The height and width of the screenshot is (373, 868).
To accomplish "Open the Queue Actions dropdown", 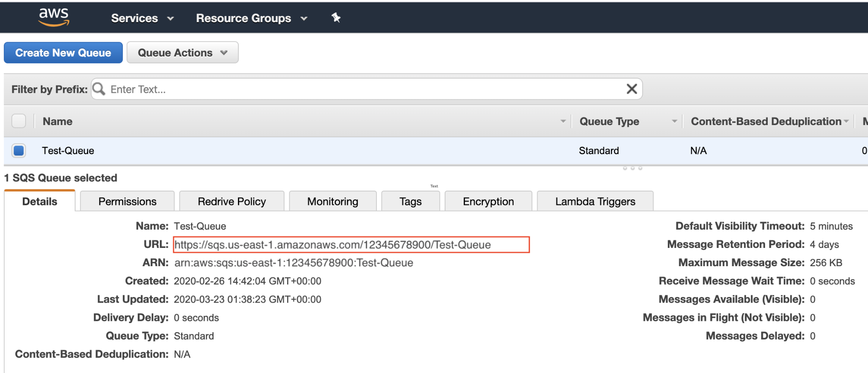I will click(x=182, y=53).
